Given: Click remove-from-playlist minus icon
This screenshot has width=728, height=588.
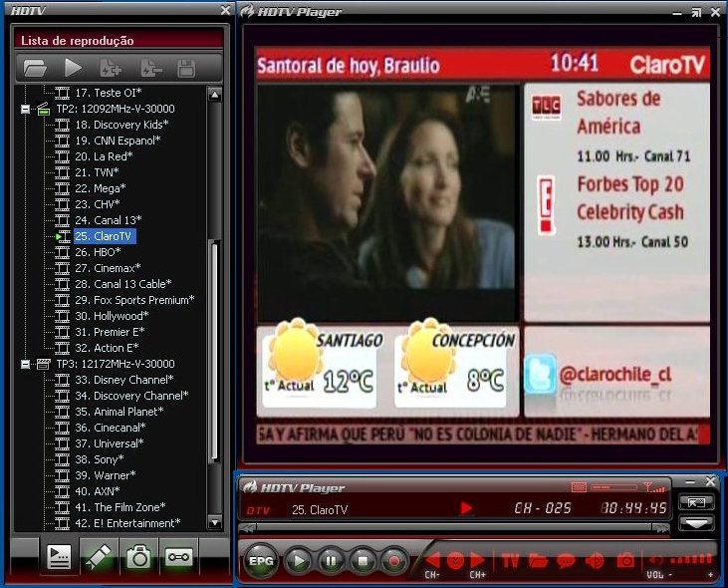Looking at the screenshot, I should 151,69.
